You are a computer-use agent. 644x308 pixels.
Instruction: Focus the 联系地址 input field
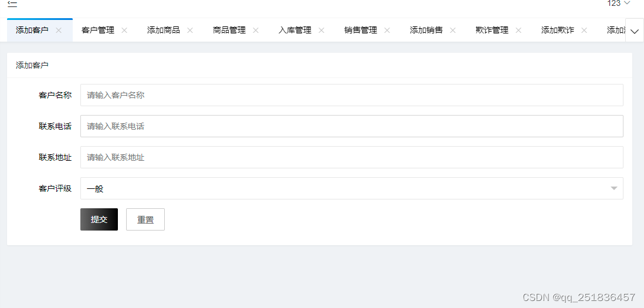pos(351,157)
